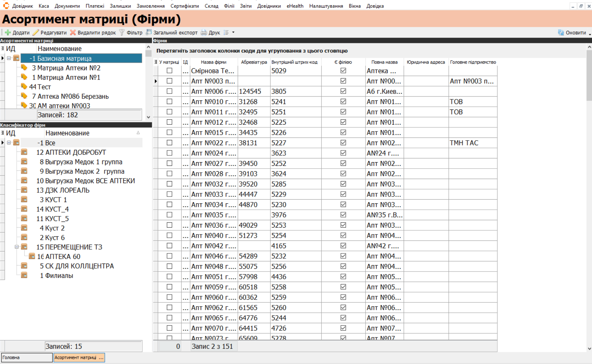Open dropdown arrow next to list icon
The width and height of the screenshot is (592, 364).
tap(233, 32)
